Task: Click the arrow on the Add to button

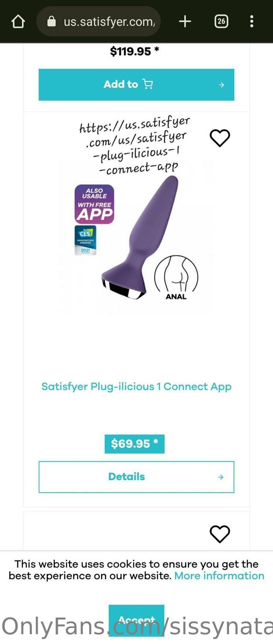Action: (221, 85)
